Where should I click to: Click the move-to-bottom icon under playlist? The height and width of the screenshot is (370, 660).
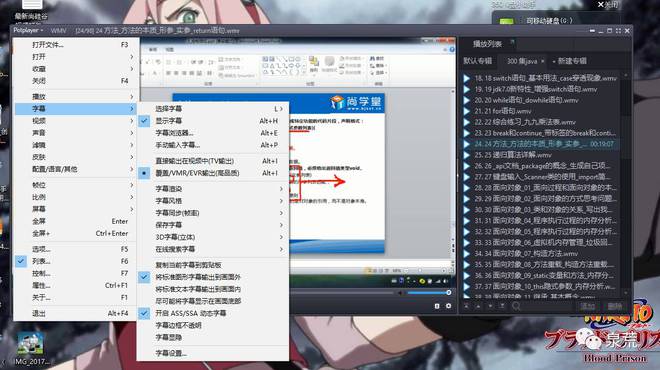tap(502, 306)
